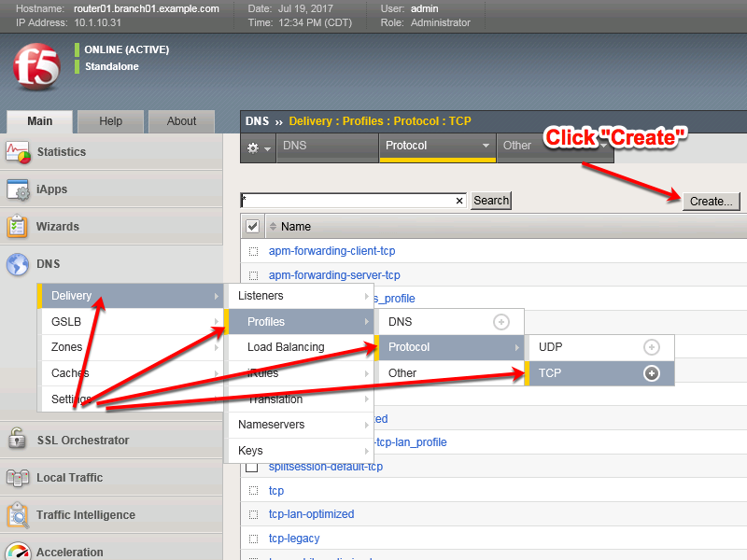Click the Search button

tap(491, 201)
